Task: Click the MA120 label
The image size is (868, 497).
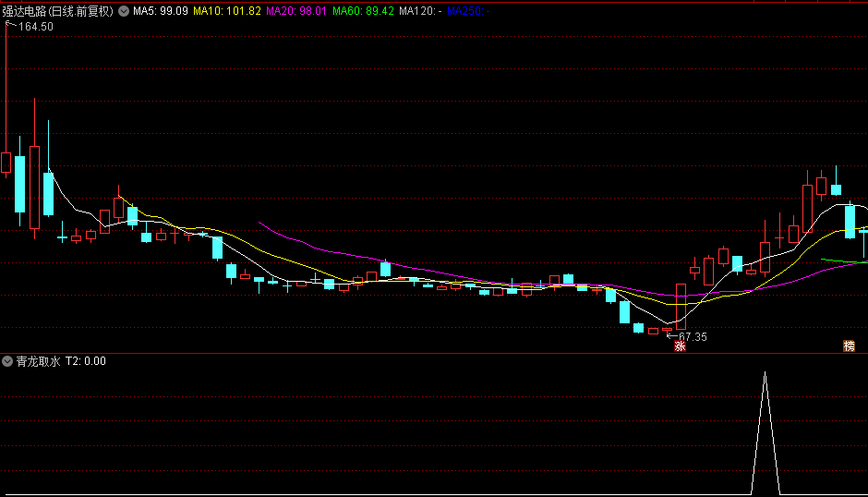Action: 420,11
